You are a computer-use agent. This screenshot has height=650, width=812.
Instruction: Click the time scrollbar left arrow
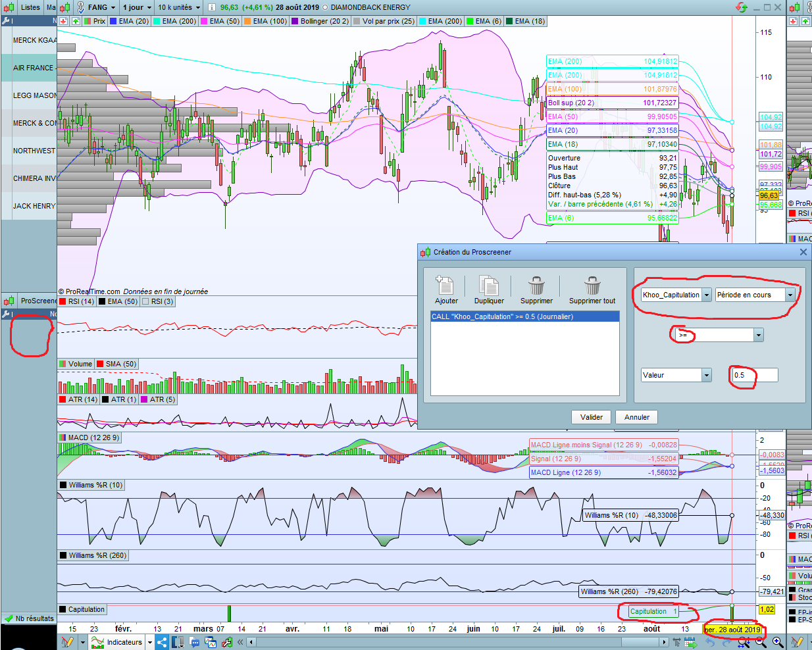[x=251, y=641]
